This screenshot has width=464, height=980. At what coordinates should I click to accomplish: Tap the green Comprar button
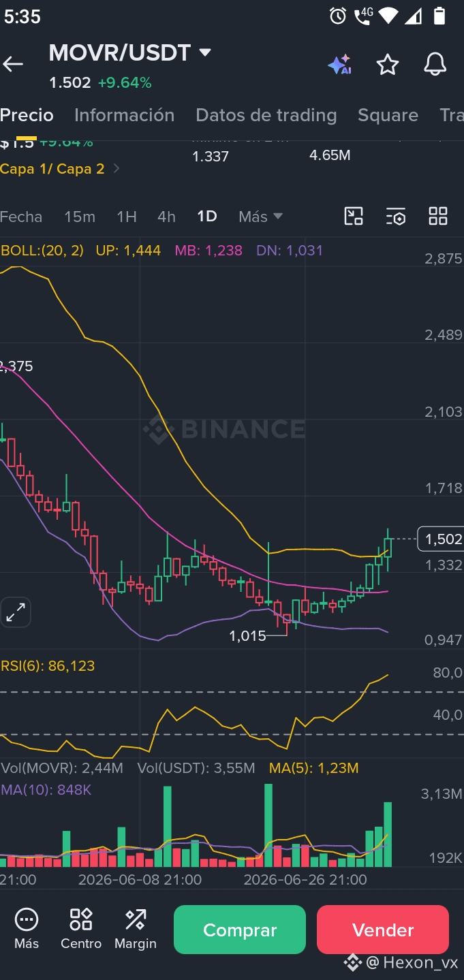[240, 930]
